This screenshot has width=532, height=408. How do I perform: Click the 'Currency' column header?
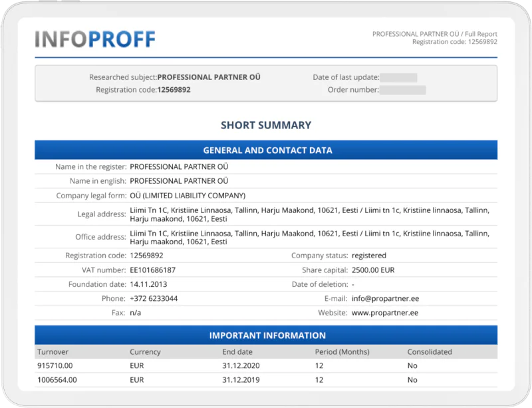click(145, 352)
